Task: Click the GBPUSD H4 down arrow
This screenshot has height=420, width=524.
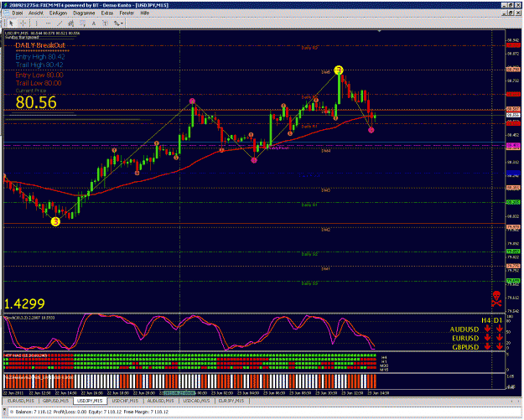Action: (x=487, y=346)
